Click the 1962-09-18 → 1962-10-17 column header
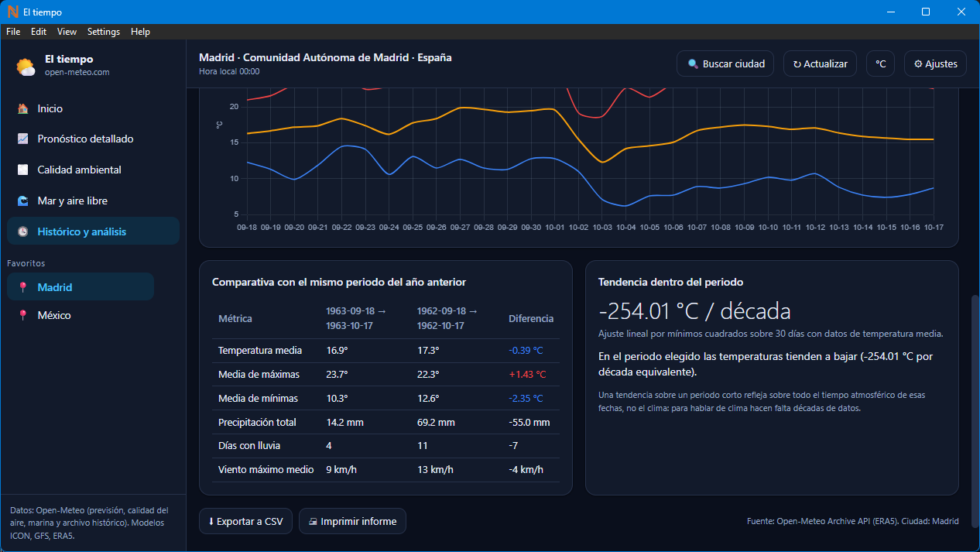 pos(447,318)
